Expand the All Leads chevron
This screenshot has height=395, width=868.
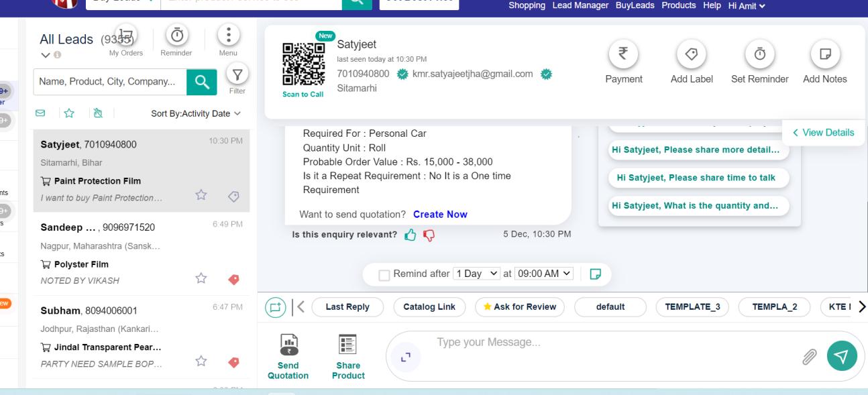(45, 56)
